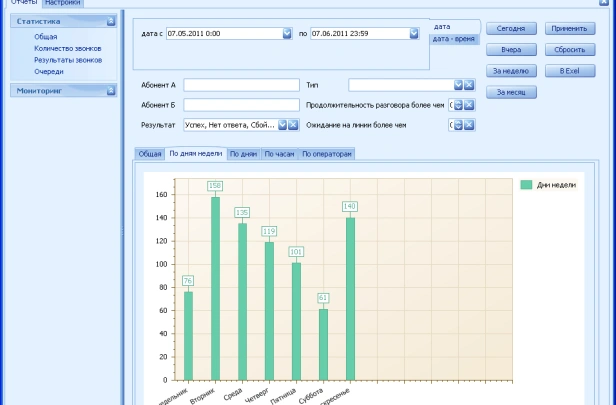
Task: Open Результаты звонков in Статистика list
Action: click(67, 60)
